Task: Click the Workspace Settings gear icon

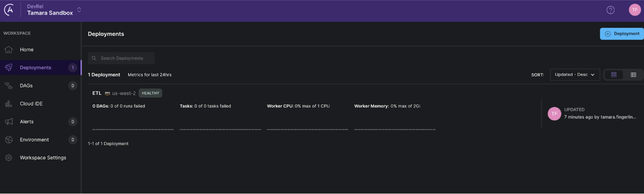Action: coord(9,158)
